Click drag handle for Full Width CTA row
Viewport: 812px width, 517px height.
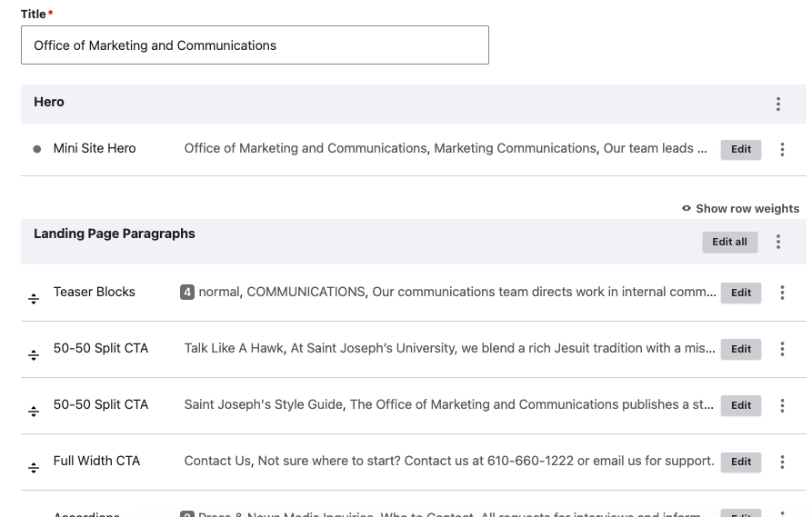(x=34, y=468)
